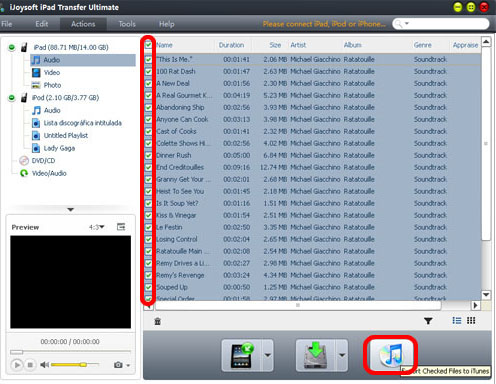Viewport: 496px width, 384px height.
Task: Open the filter funnel icon
Action: pyautogui.click(x=428, y=321)
